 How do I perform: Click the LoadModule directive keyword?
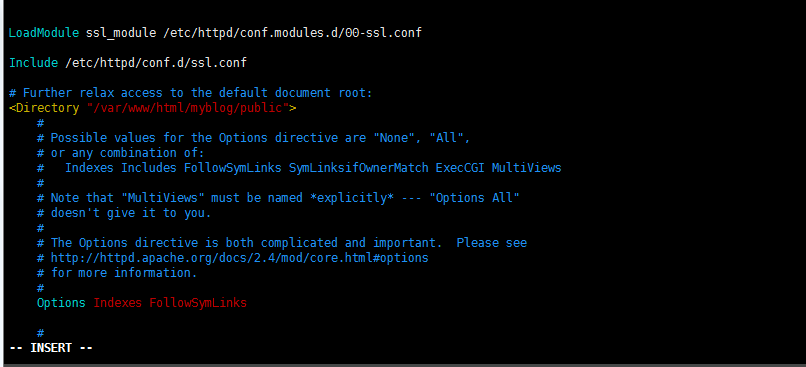point(44,33)
